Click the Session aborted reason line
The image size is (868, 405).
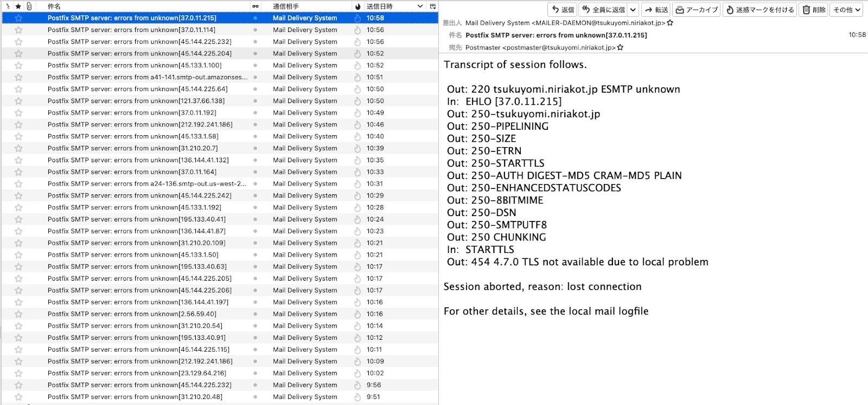(x=542, y=287)
